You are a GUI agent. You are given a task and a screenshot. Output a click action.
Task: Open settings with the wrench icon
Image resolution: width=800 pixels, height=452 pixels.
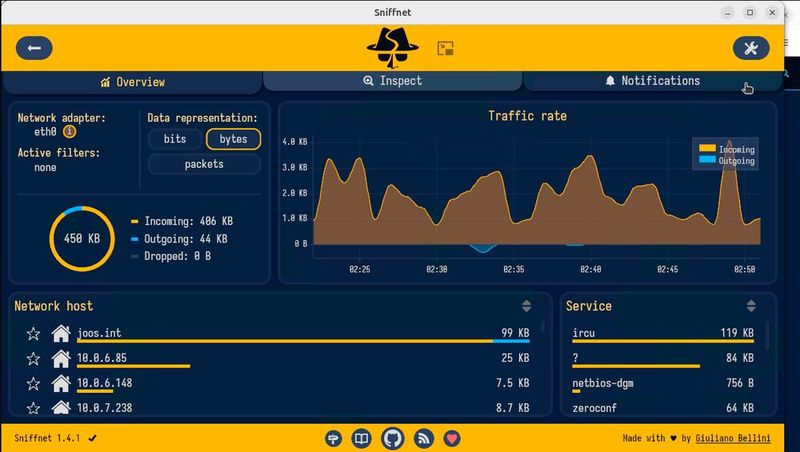click(751, 48)
